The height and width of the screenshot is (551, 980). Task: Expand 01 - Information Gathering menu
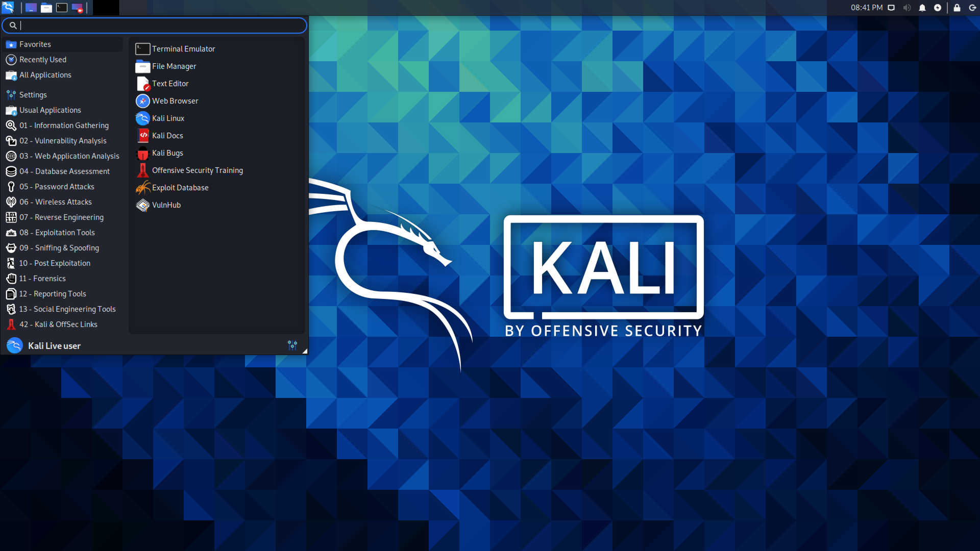(x=64, y=125)
